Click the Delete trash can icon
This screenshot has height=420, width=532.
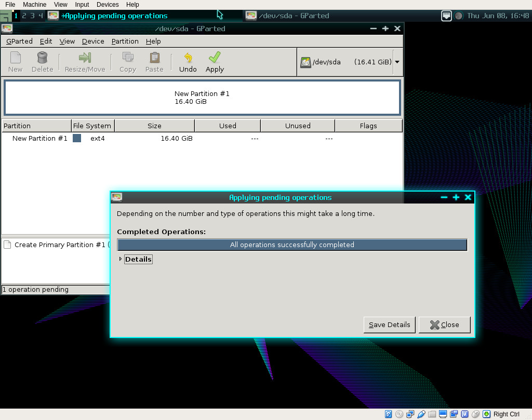(42, 58)
